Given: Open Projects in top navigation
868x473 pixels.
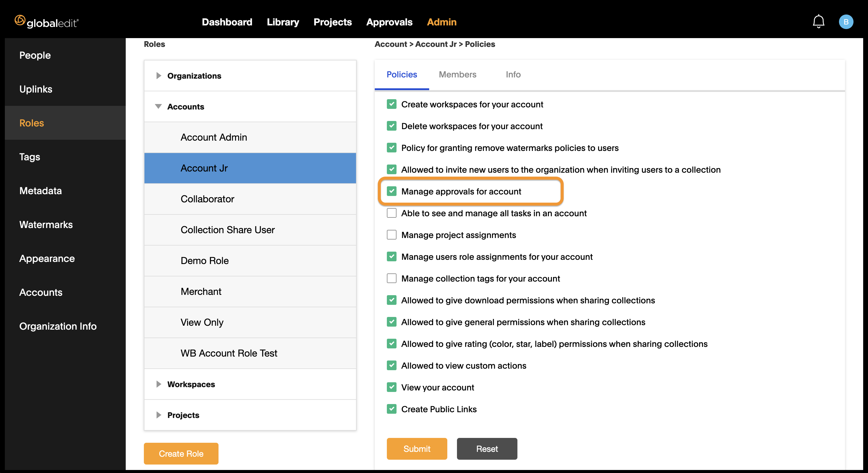Looking at the screenshot, I should [332, 22].
